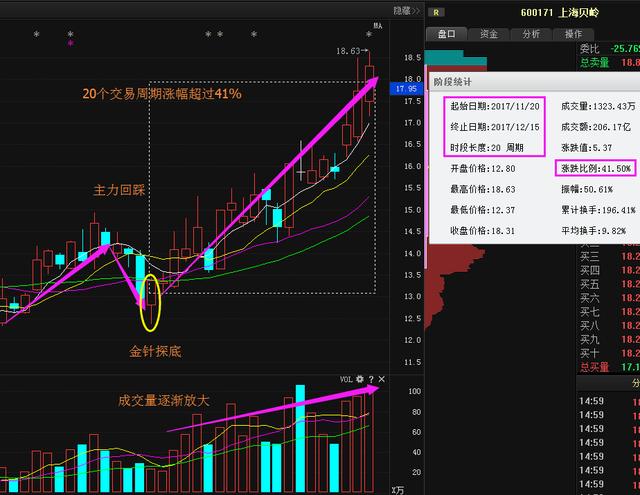
Task: Click the blue 17.95 price axis tag
Action: (406, 89)
